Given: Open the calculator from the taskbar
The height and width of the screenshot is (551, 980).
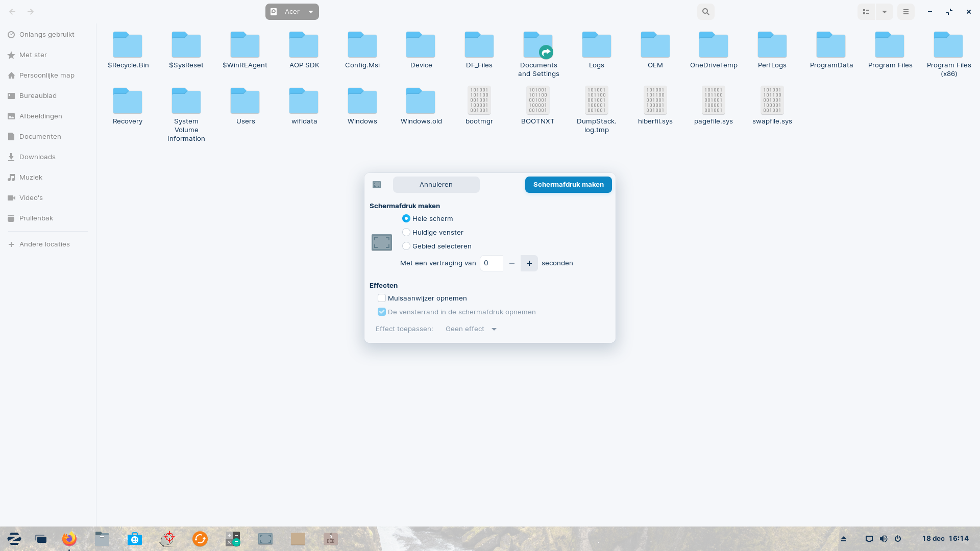Looking at the screenshot, I should pyautogui.click(x=233, y=539).
